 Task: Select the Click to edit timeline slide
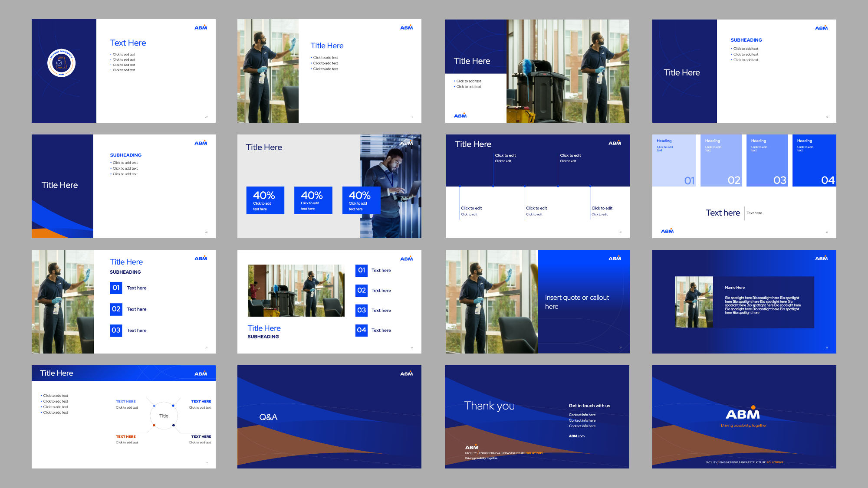click(538, 186)
